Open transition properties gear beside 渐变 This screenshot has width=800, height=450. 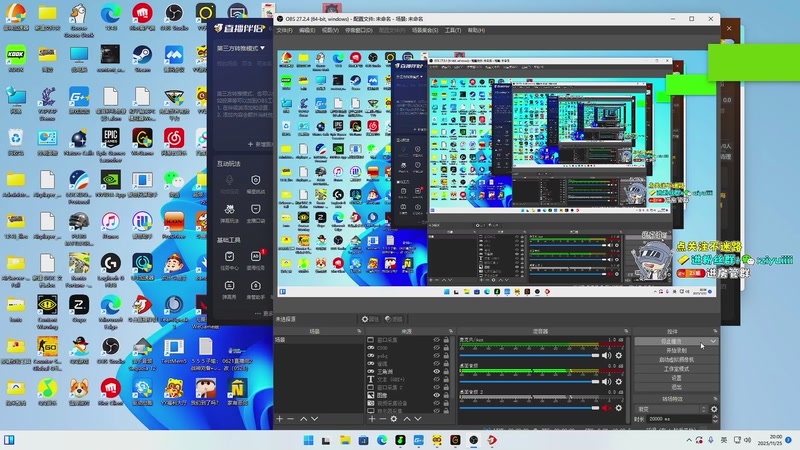pos(714,409)
